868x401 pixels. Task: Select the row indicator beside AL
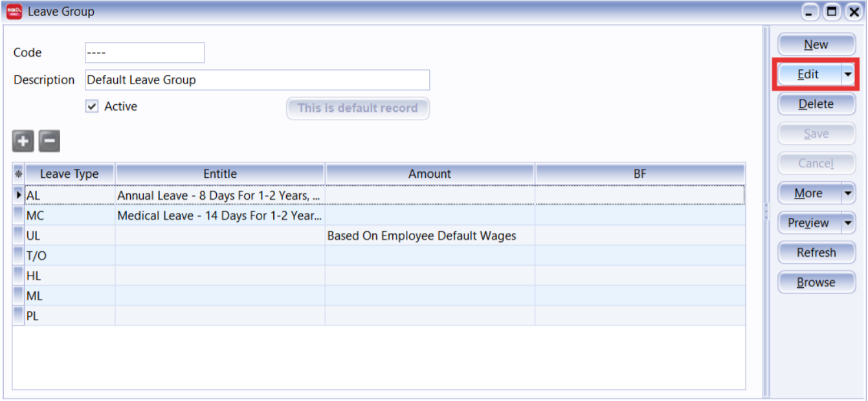pyautogui.click(x=18, y=195)
